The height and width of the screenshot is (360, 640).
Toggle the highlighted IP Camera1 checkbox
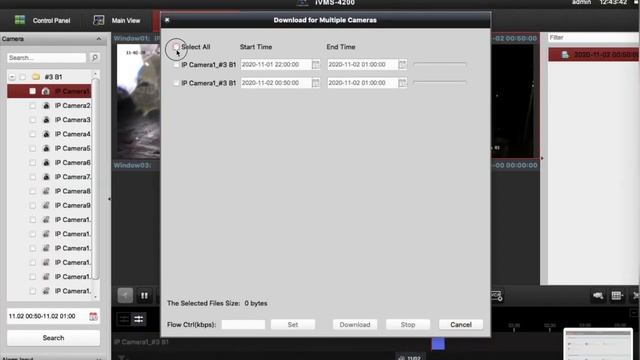pyautogui.click(x=33, y=91)
